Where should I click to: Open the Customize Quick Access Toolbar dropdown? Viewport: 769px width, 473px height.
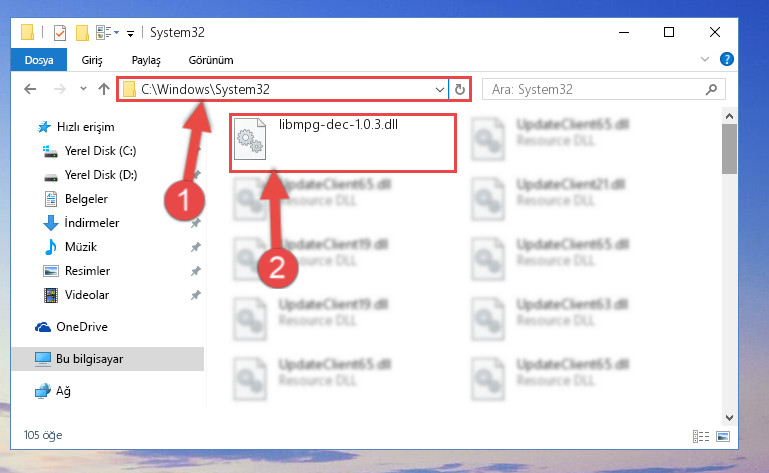(130, 33)
